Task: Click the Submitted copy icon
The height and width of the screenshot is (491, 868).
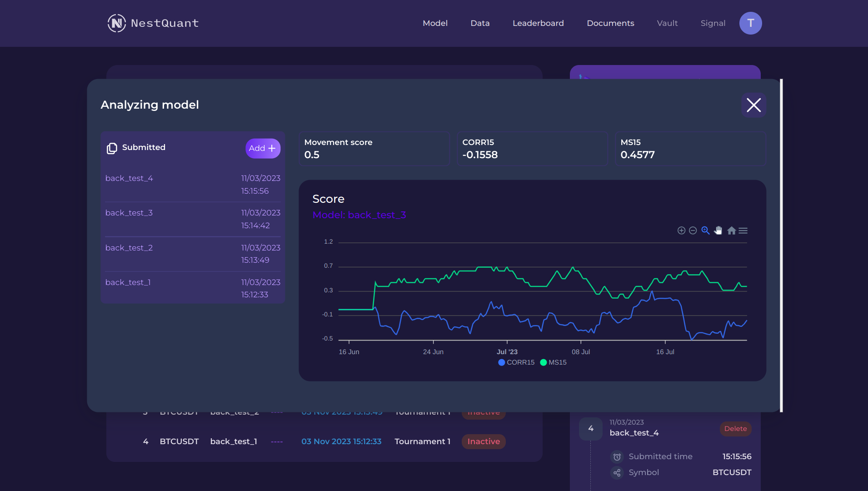Action: click(x=112, y=148)
